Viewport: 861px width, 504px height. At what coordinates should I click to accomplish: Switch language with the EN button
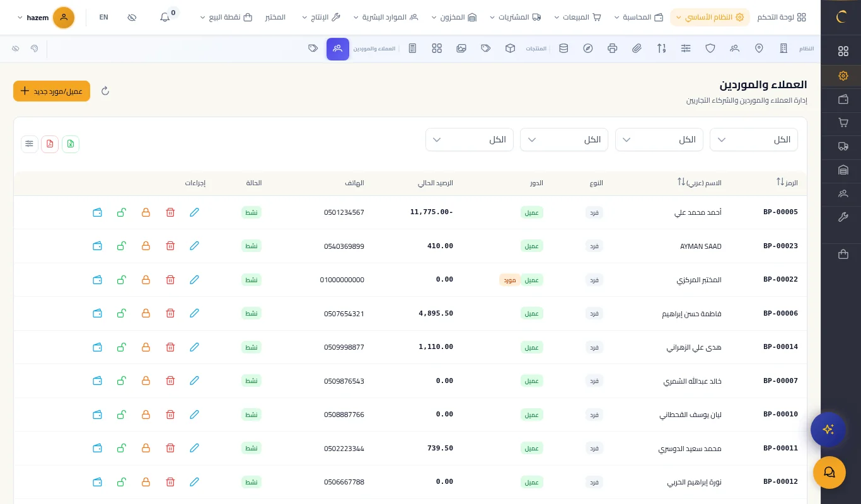point(103,17)
